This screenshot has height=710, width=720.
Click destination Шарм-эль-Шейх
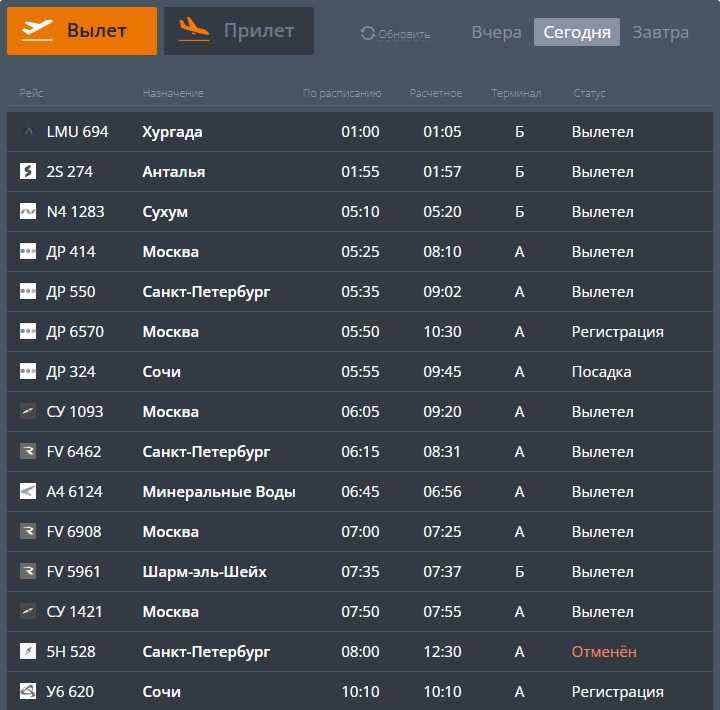click(x=204, y=572)
